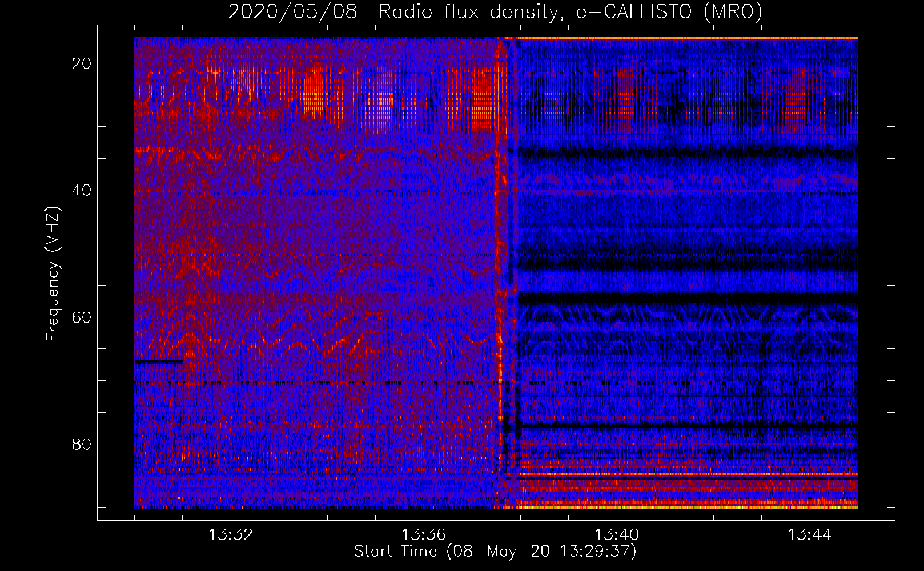The width and height of the screenshot is (924, 571).
Task: Click the 'Start Time (08-May-20 13:29:37)' label
Action: tap(495, 552)
